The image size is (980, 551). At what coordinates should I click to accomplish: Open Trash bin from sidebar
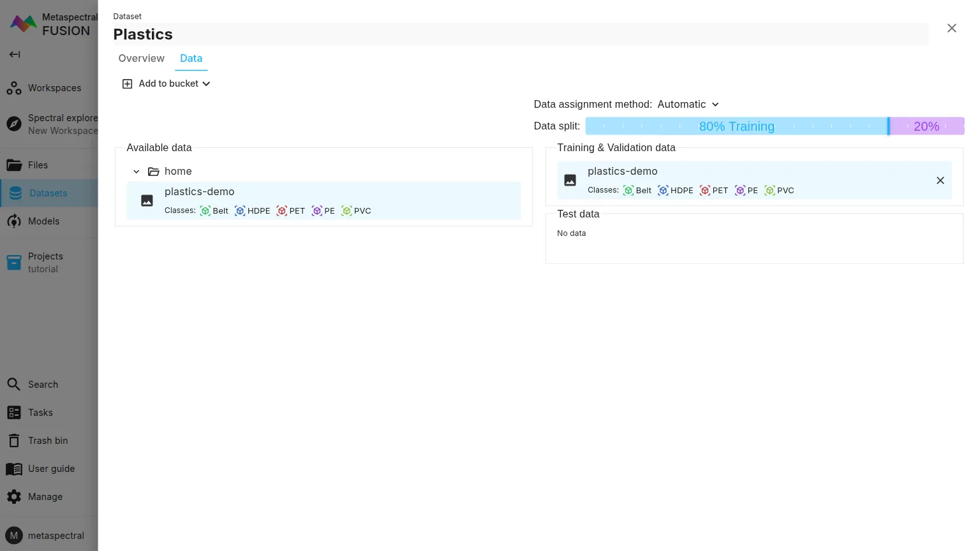tap(14, 441)
